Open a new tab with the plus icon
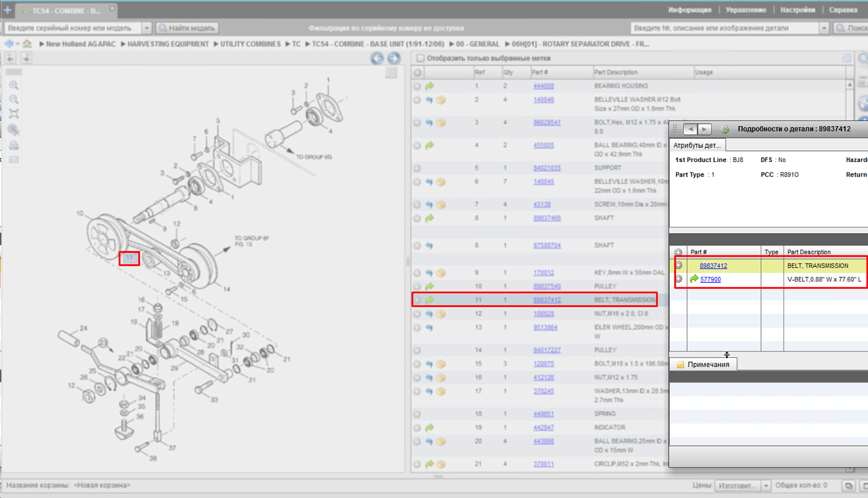The image size is (868, 498). [8, 10]
